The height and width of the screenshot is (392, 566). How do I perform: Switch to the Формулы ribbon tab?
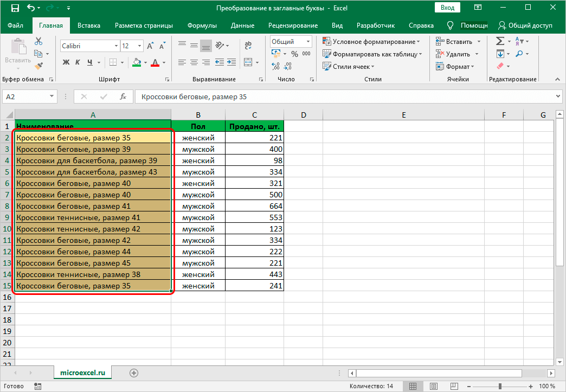click(202, 25)
